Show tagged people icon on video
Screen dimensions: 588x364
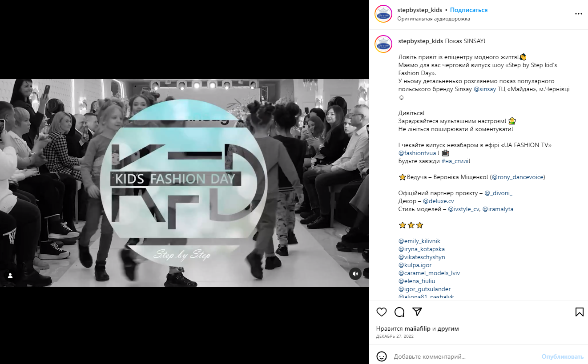point(10,276)
